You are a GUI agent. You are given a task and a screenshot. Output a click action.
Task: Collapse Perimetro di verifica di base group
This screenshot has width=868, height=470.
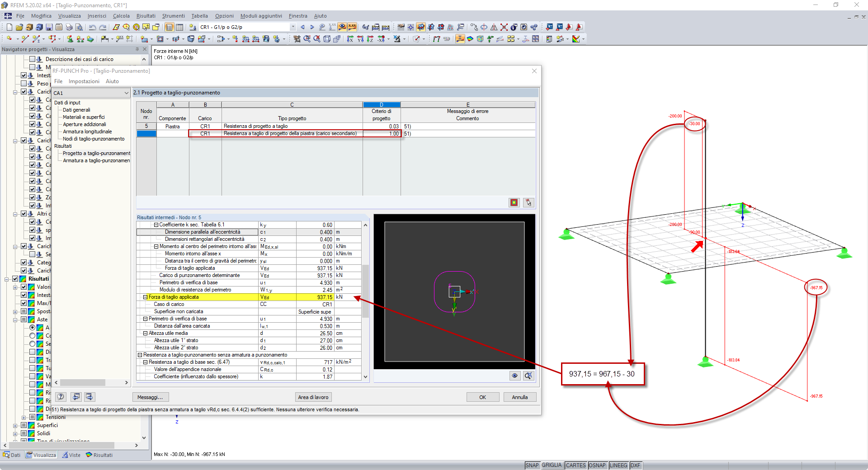tap(145, 319)
